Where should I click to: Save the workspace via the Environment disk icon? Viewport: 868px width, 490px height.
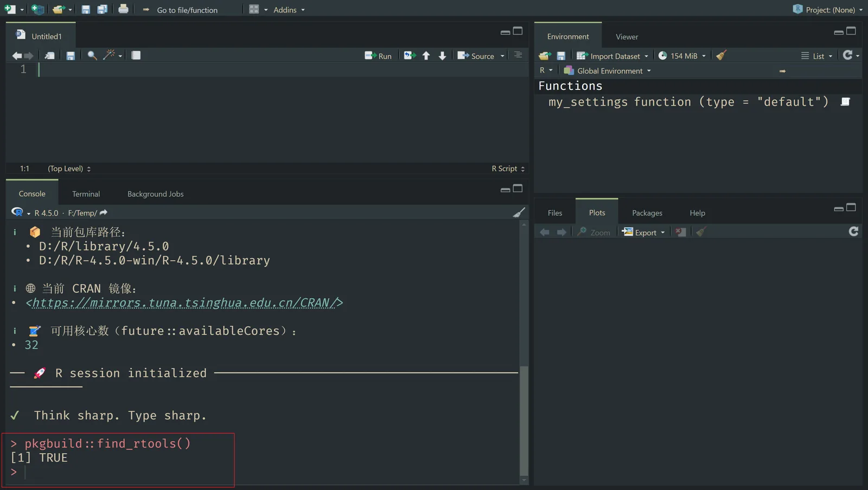pyautogui.click(x=561, y=56)
